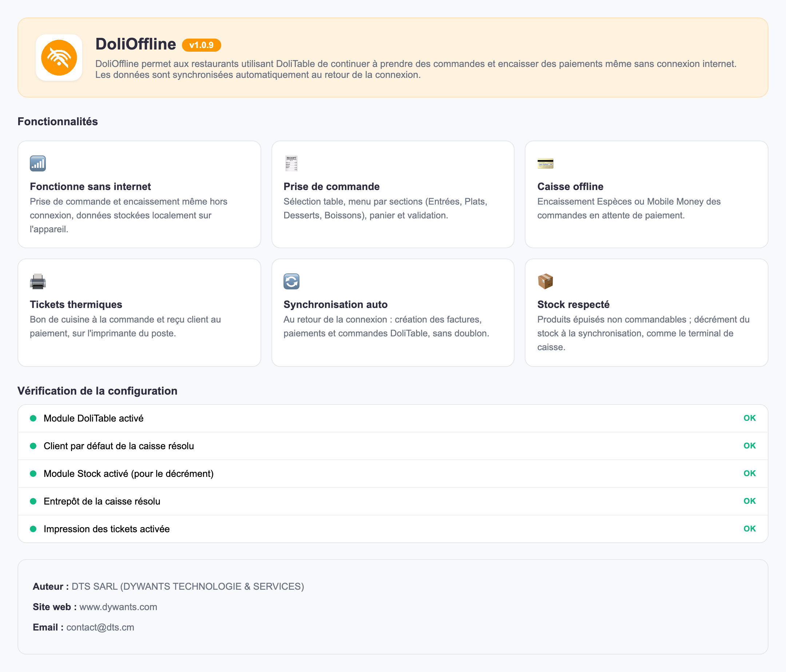Click the OK status for Client par défaut
786x672 pixels.
[x=750, y=446]
